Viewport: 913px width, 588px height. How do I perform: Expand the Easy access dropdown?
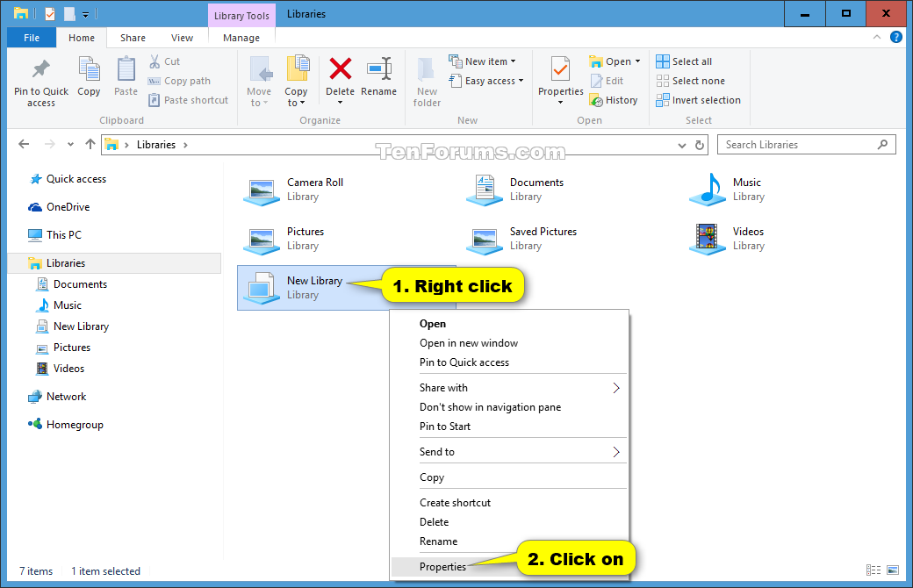pyautogui.click(x=487, y=80)
